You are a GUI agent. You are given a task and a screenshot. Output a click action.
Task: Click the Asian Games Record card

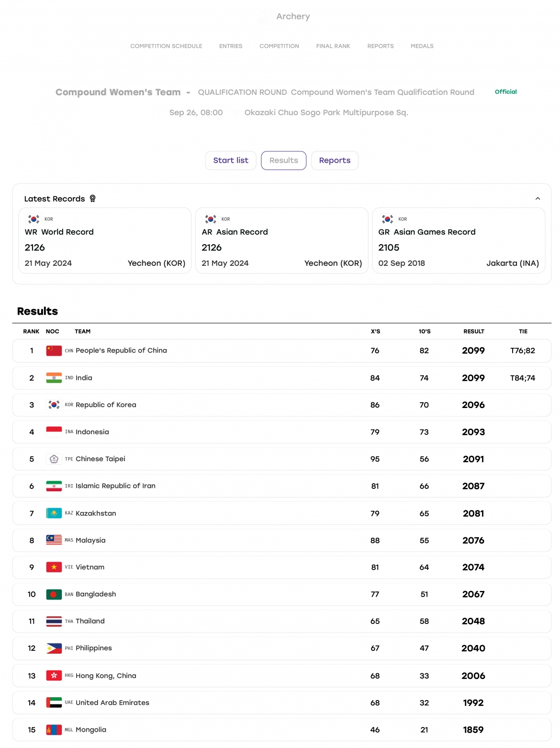[x=459, y=240]
